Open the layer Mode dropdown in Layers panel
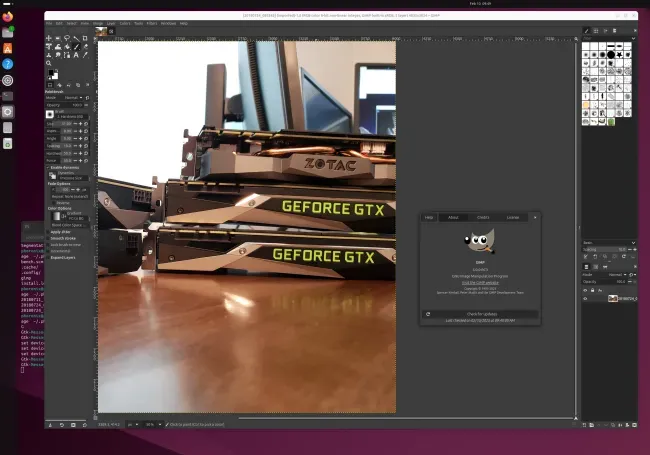The height and width of the screenshot is (455, 650). click(617, 275)
